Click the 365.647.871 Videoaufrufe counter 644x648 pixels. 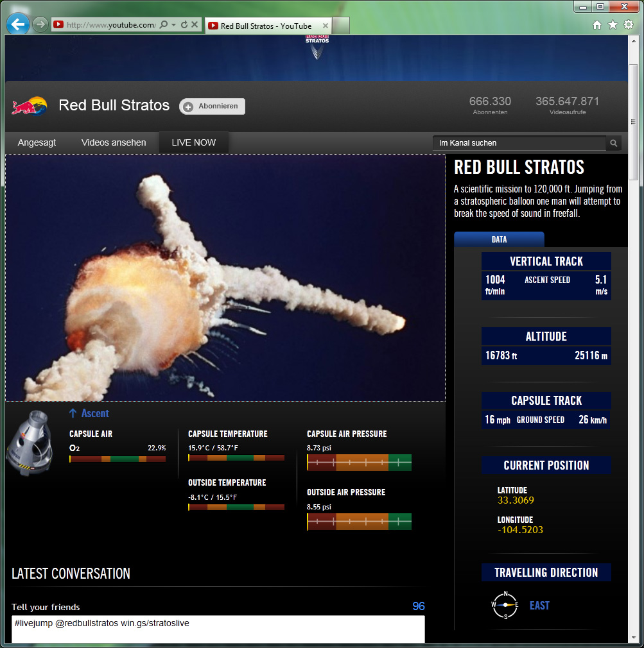(567, 105)
